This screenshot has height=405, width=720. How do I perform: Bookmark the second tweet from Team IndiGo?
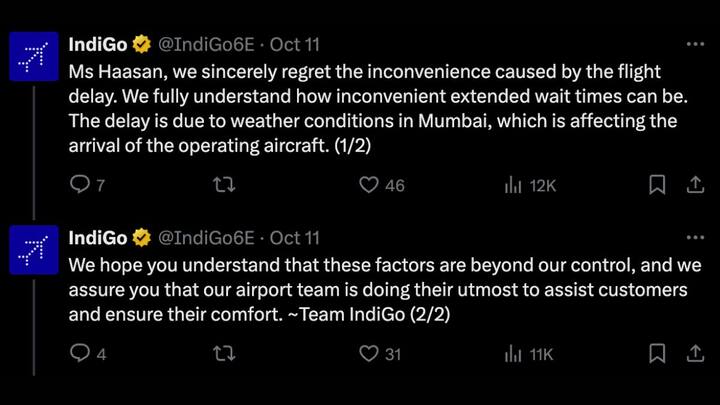(x=657, y=354)
